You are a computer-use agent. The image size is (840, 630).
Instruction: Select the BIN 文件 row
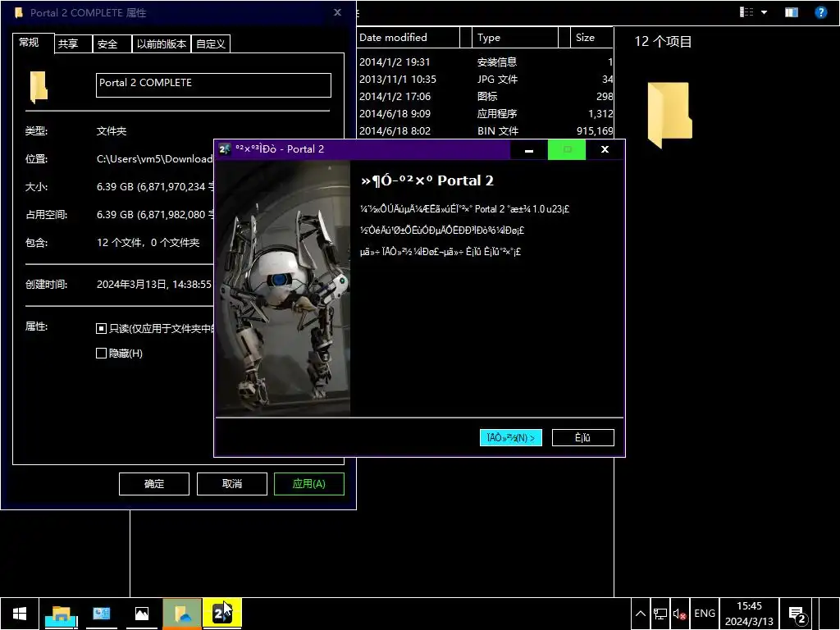tap(486, 130)
